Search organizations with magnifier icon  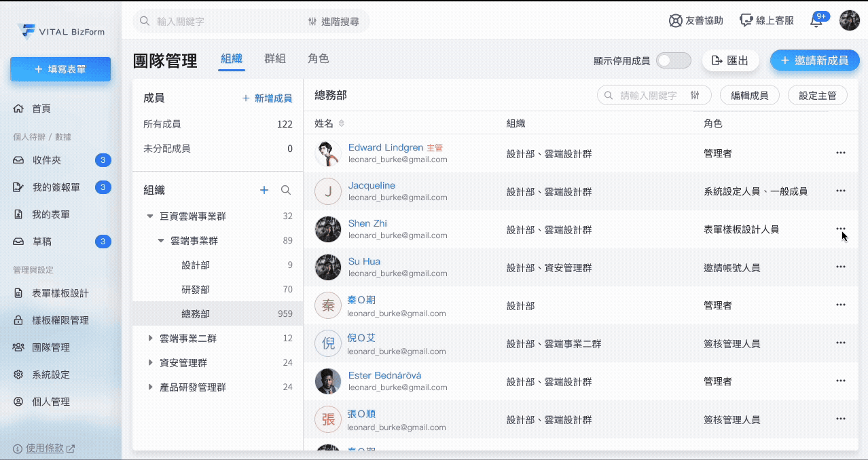[x=286, y=190]
